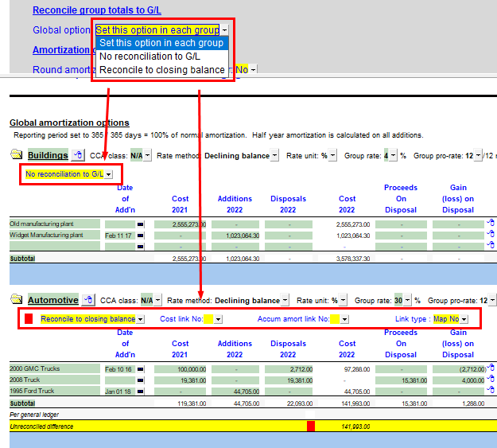The height and width of the screenshot is (448, 497).
Task: Click red diagnostic marker beside Reconcile to closing balance
Action: 29,319
